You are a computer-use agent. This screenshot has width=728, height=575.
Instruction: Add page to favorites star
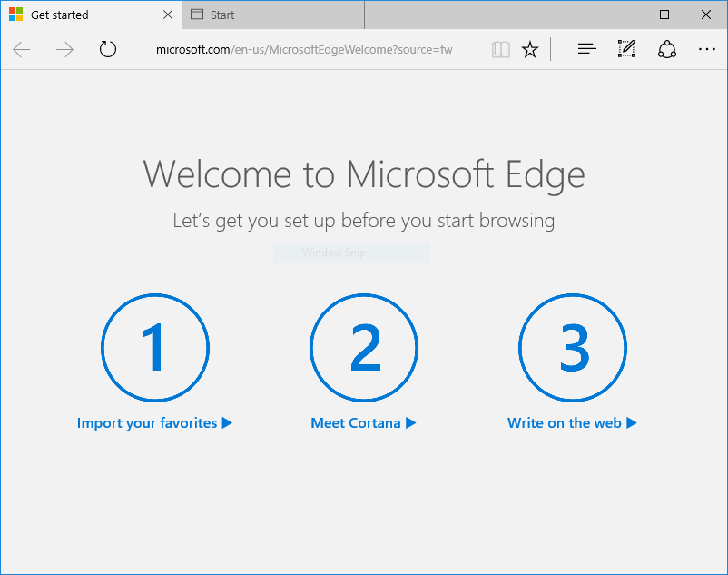[x=530, y=49]
